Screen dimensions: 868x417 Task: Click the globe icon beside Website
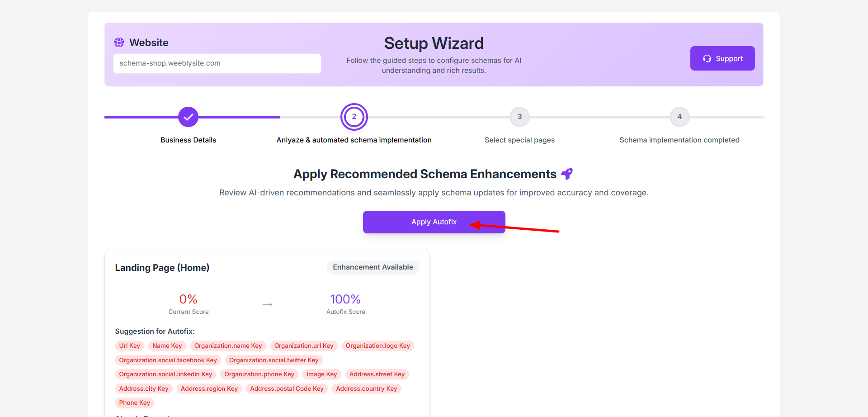pos(119,43)
